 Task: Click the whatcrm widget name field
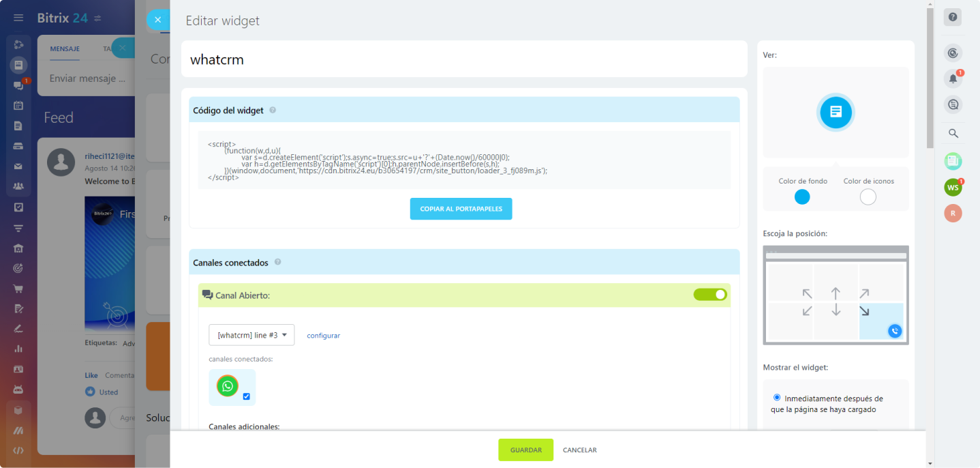(463, 59)
